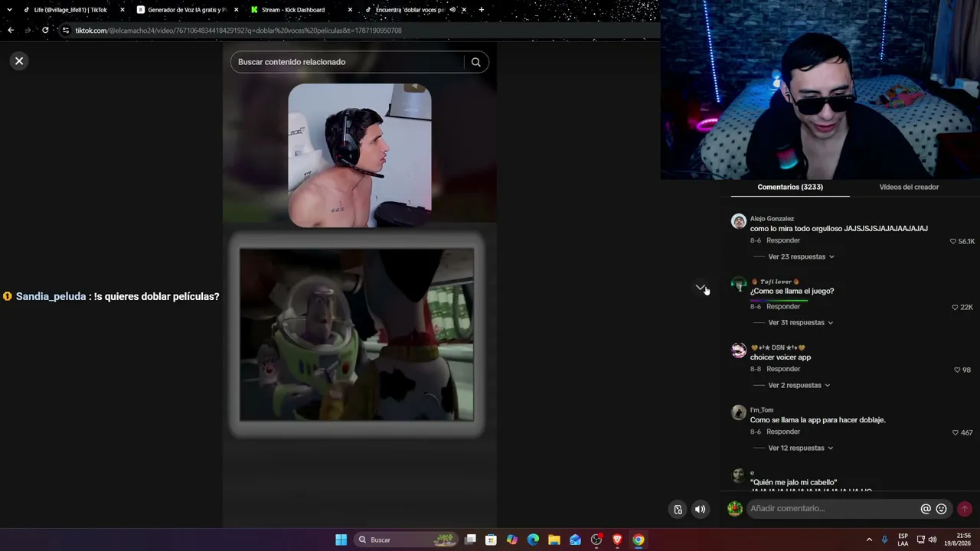Click the tiktok.com address bar URL

point(238,31)
